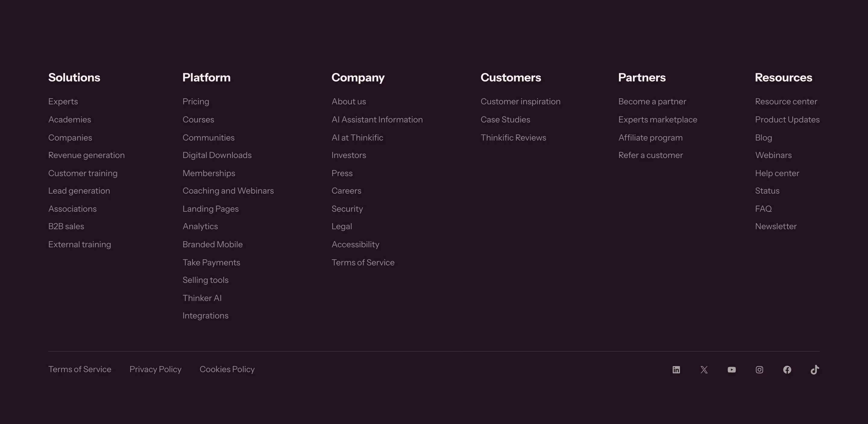Image resolution: width=868 pixels, height=424 pixels.
Task: Open the Experts solutions link
Action: tap(63, 101)
